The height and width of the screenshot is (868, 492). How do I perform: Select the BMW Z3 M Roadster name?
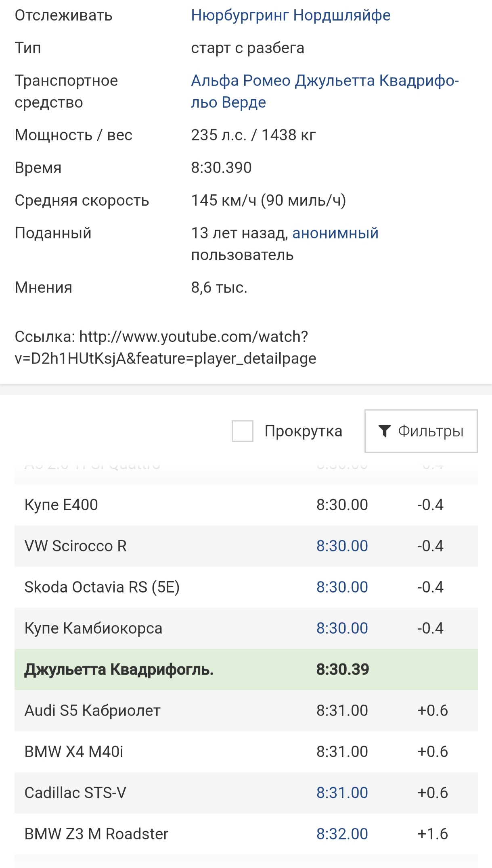coord(96,834)
